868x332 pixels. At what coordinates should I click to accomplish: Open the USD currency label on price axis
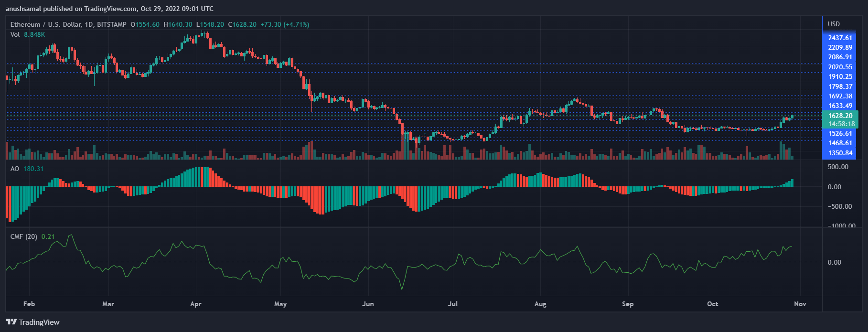[834, 24]
